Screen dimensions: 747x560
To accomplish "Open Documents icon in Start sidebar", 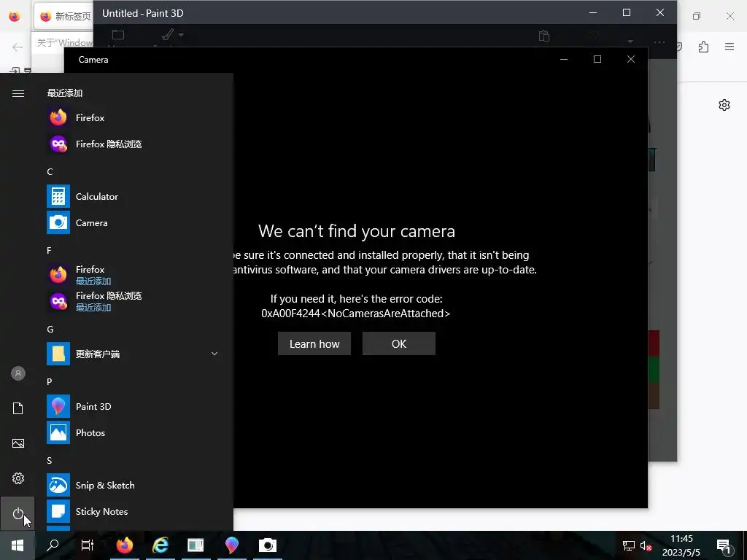I will (18, 408).
